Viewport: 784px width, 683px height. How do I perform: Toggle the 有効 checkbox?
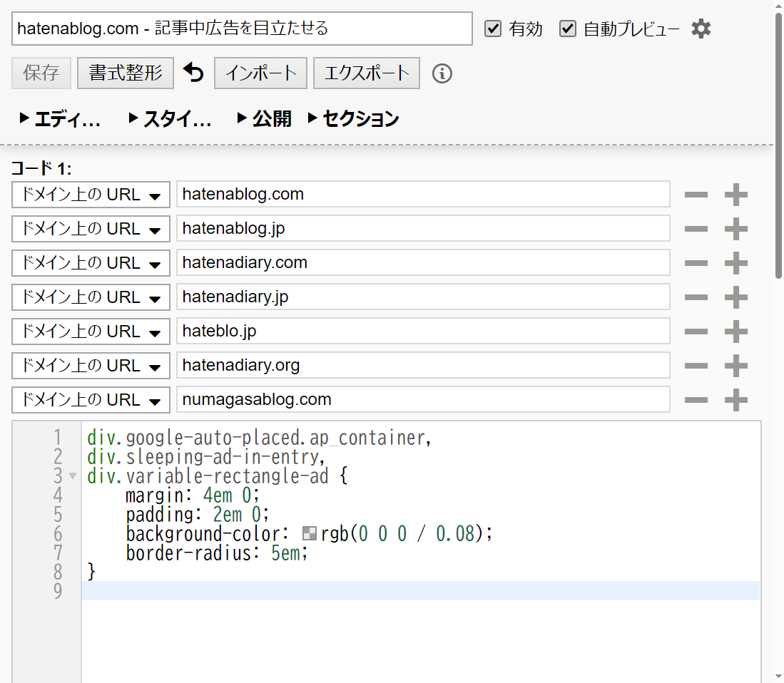[x=493, y=29]
